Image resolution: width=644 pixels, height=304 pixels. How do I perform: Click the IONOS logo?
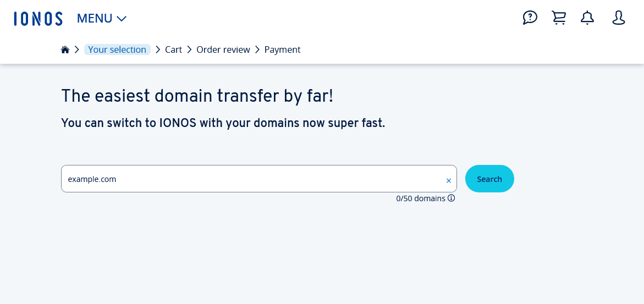[x=38, y=19]
